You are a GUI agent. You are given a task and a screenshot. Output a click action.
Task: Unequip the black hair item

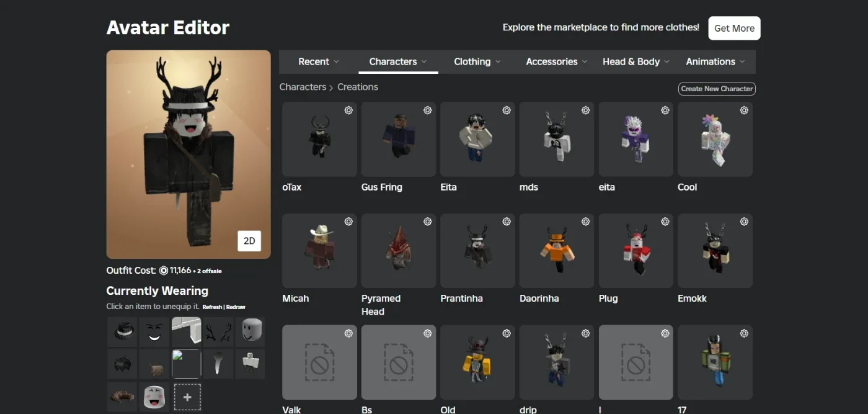click(123, 364)
